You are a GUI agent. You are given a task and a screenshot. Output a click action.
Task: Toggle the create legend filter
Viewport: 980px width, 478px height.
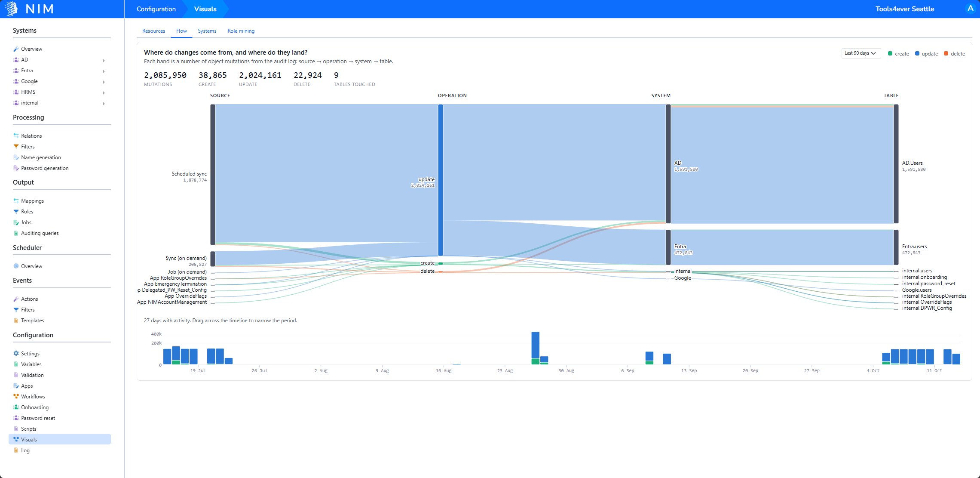[x=898, y=54]
